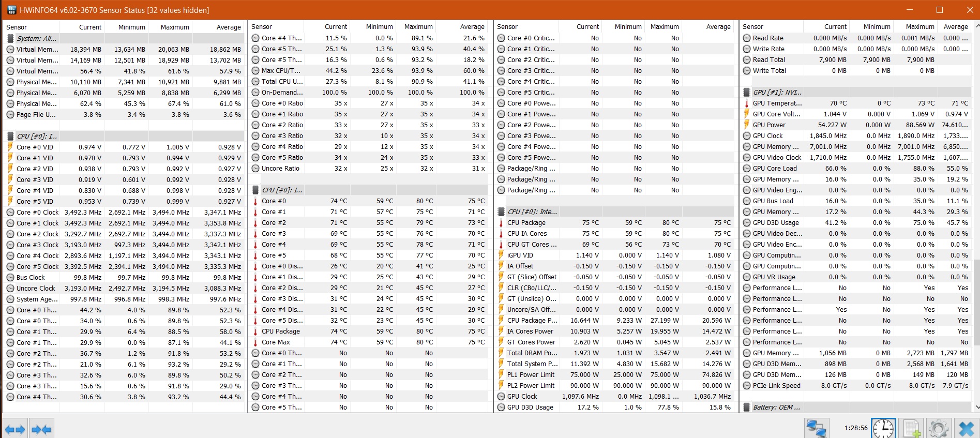Click the expand columns double-arrow button
The width and height of the screenshot is (980, 438).
tap(14, 429)
